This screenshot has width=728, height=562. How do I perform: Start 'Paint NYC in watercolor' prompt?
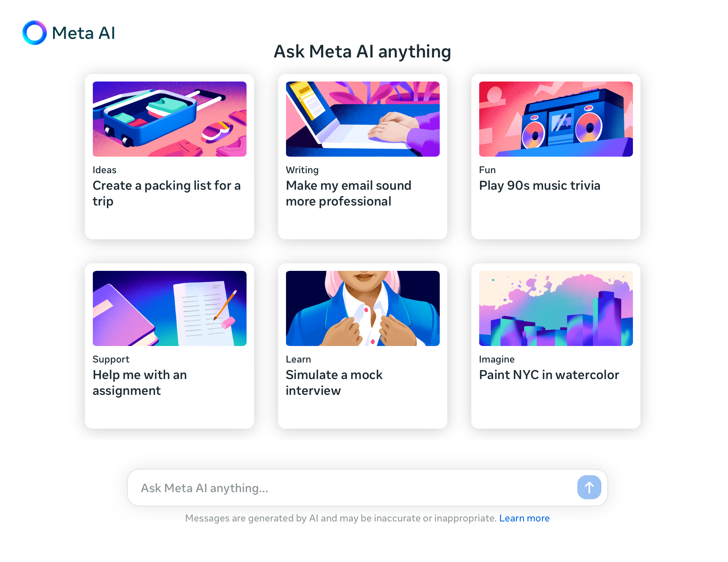549,375
